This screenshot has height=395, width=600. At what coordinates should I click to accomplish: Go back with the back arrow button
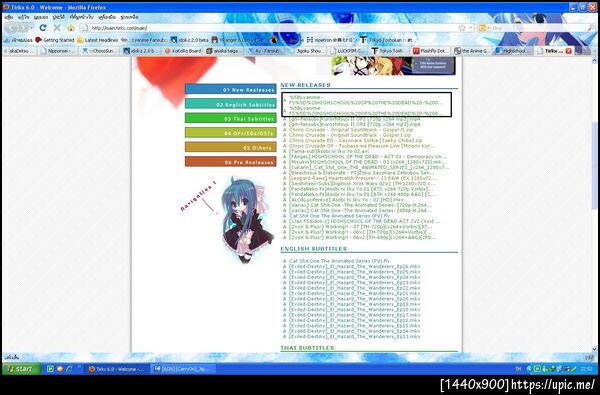pos(13,28)
